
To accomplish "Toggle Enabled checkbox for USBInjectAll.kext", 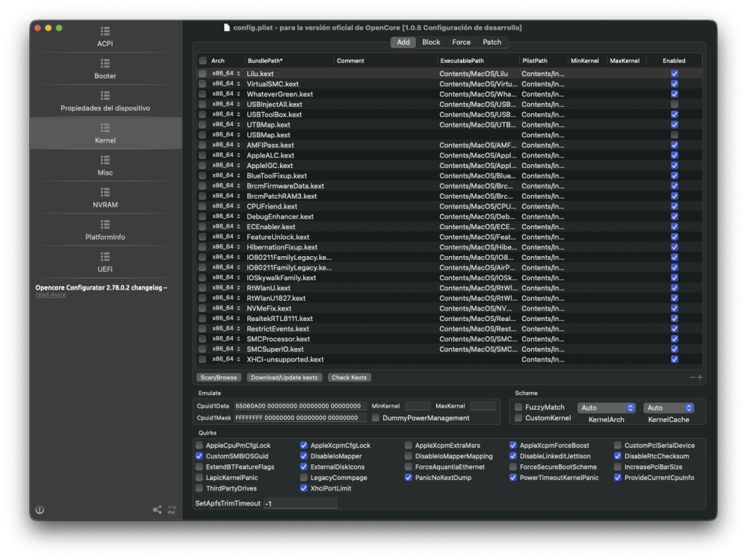I will click(x=674, y=105).
